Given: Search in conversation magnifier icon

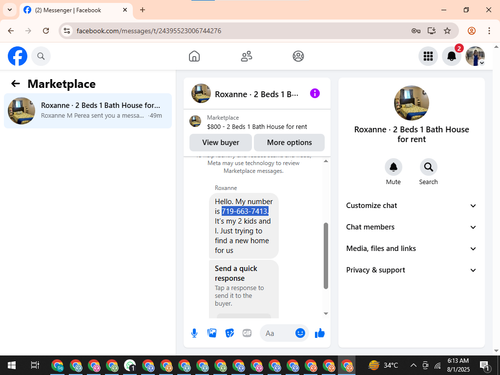Looking at the screenshot, I should (428, 167).
